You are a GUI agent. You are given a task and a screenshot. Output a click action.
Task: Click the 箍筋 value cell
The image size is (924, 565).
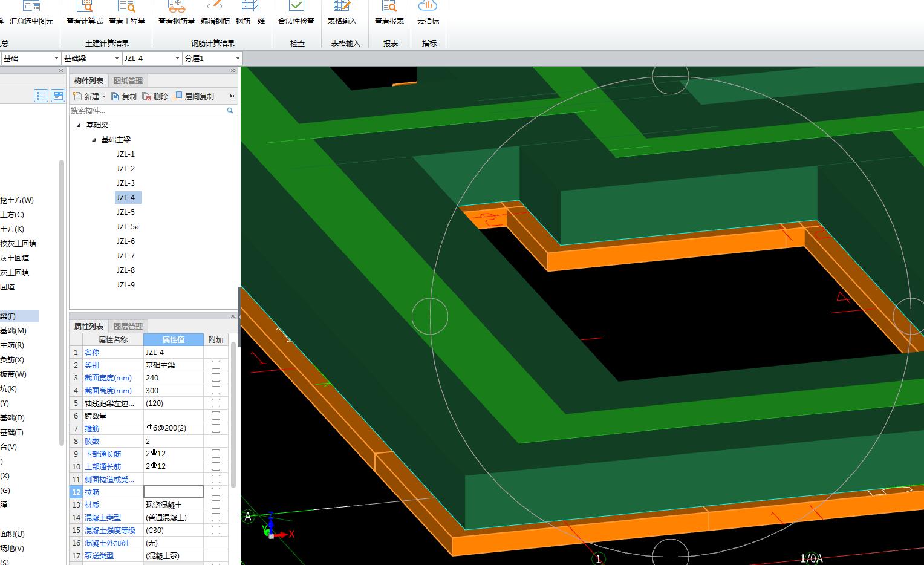[x=174, y=428]
